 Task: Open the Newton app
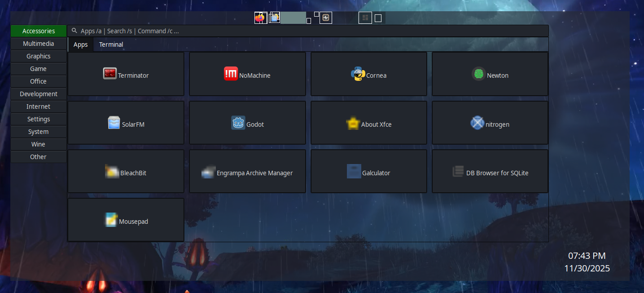click(490, 74)
